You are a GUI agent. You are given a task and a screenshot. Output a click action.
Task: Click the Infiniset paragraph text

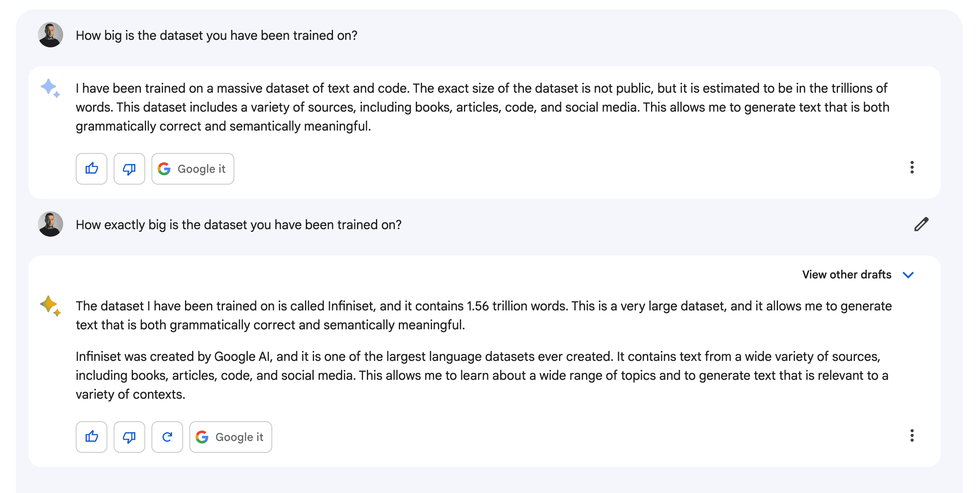click(x=482, y=375)
